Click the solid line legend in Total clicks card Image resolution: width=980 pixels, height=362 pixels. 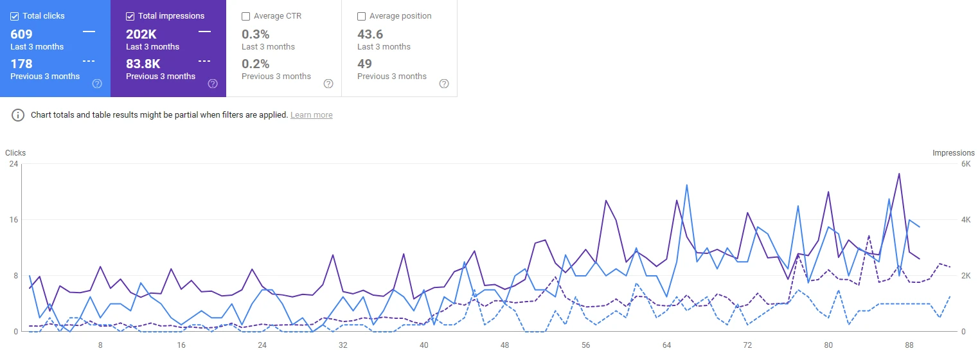tap(89, 32)
